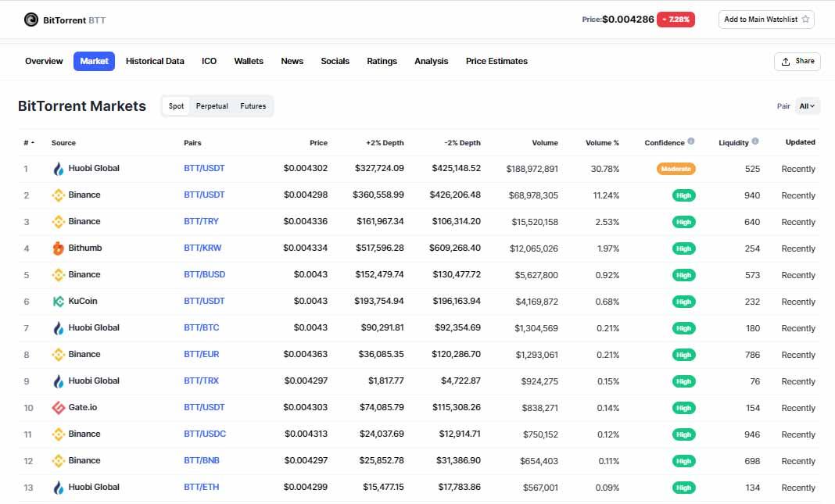Click the Confidence info icon
Screen dimensions: 835x504
click(x=690, y=141)
